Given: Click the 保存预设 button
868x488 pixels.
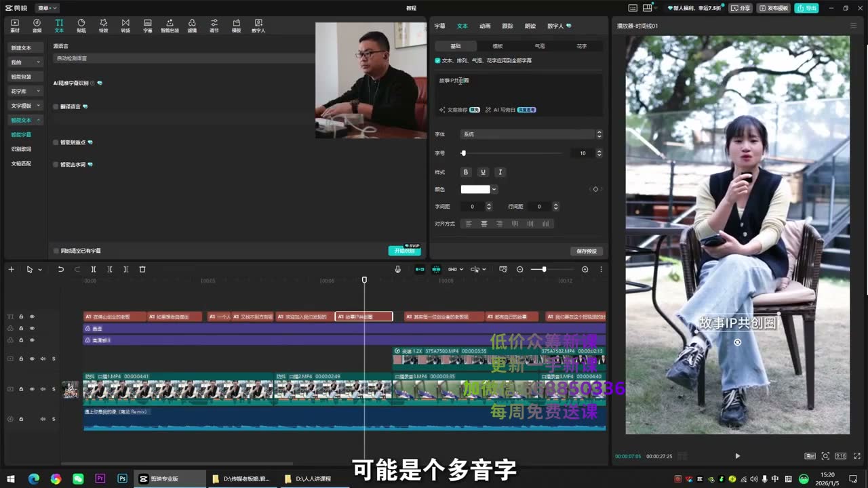Looking at the screenshot, I should click(x=587, y=251).
